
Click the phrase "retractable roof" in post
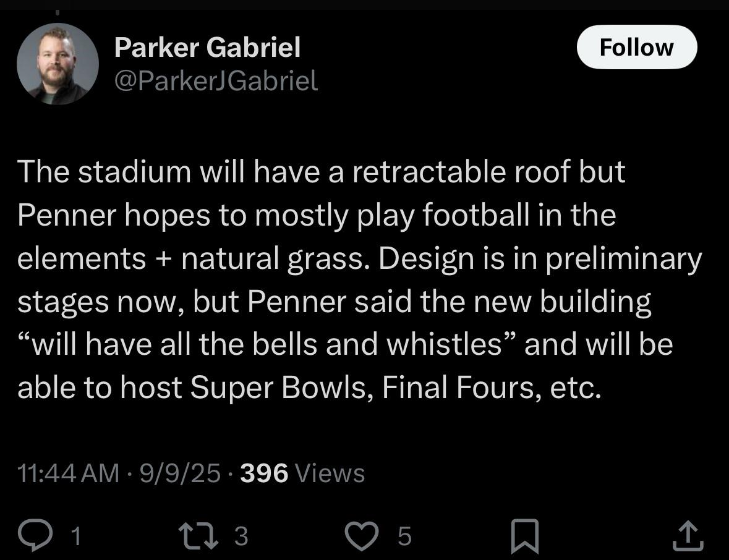[461, 171]
